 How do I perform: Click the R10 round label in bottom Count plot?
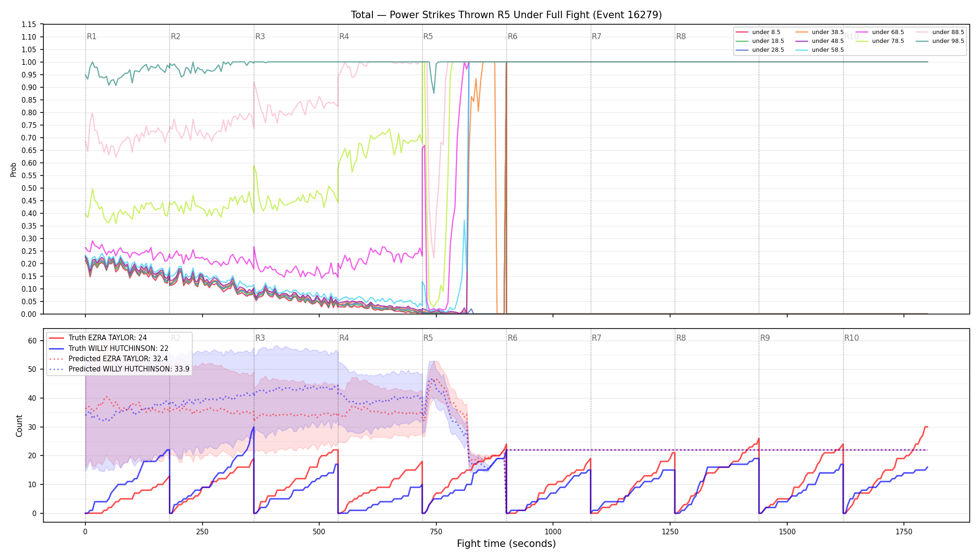point(851,338)
